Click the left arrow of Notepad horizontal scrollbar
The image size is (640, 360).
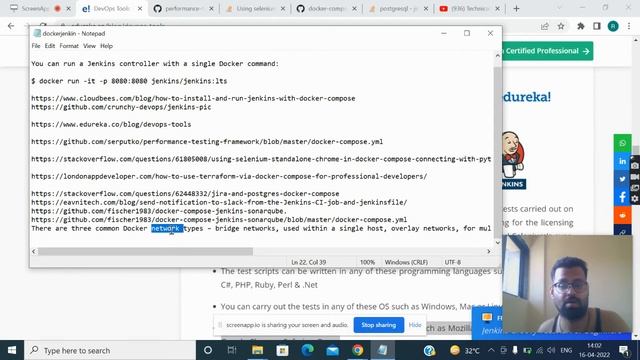pyautogui.click(x=34, y=251)
